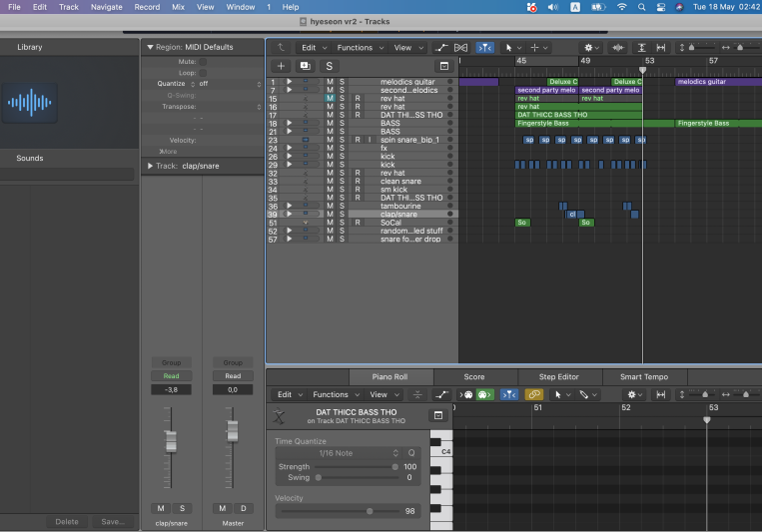This screenshot has height=532, width=762.
Task: Open the Piano Roll pencil tool menu
Action: coord(587,394)
